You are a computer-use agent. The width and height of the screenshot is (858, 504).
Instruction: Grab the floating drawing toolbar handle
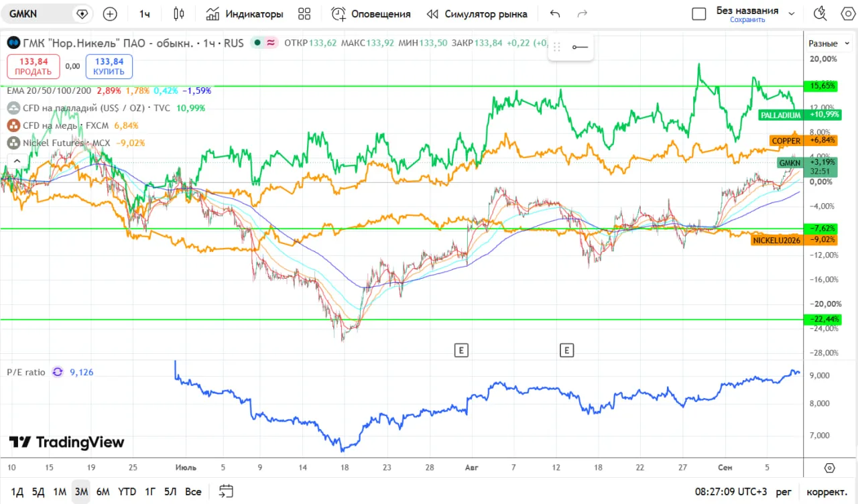556,47
